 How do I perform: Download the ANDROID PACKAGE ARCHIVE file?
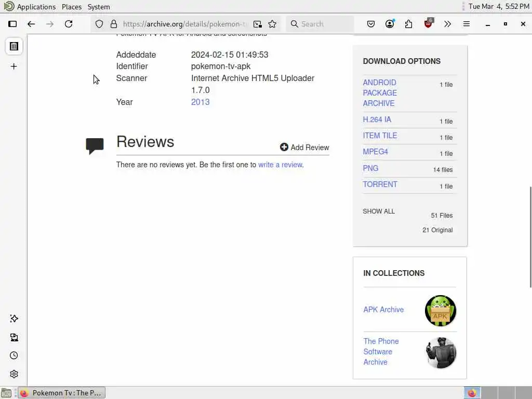pos(380,93)
